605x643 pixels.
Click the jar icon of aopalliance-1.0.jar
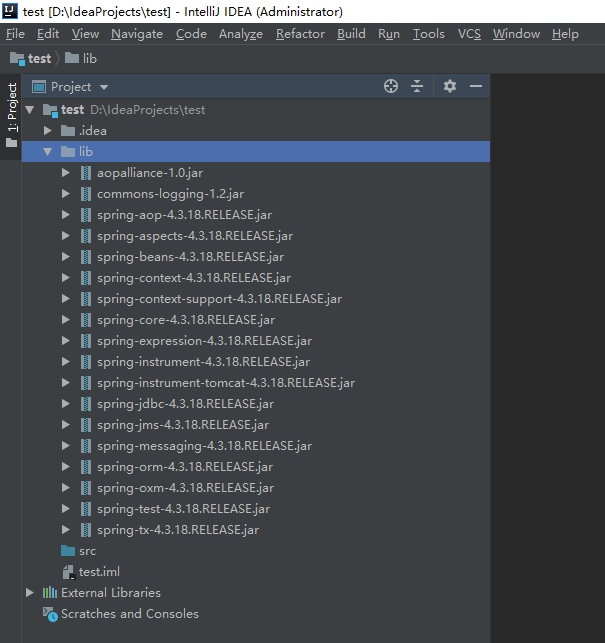[86, 173]
